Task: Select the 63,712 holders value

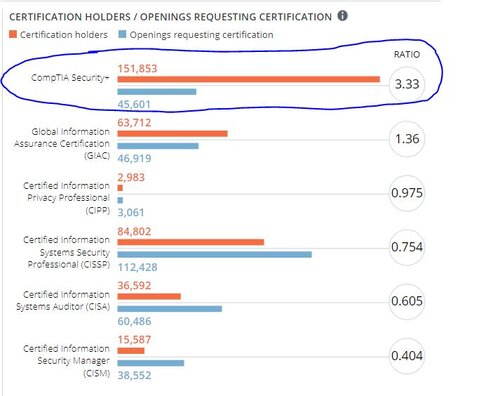Action: (x=134, y=123)
